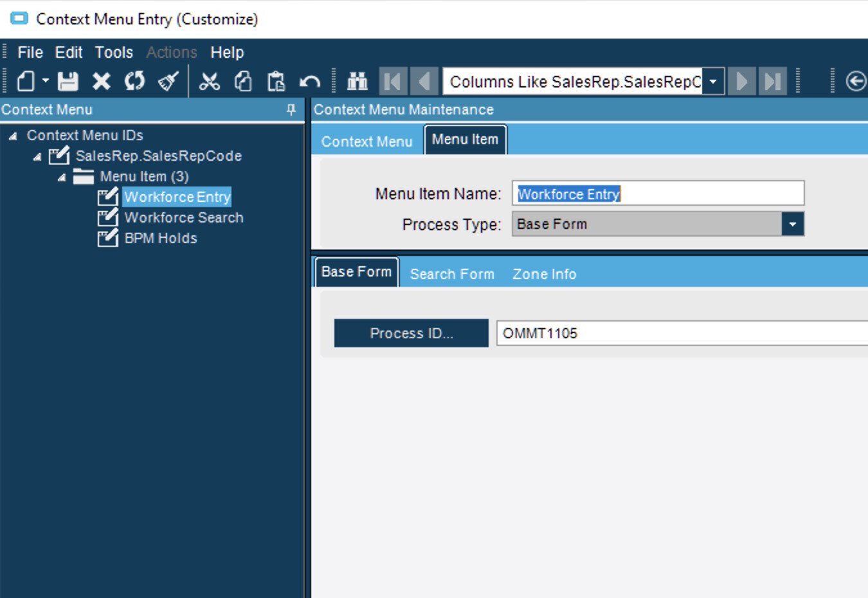The image size is (868, 598).
Task: Paste from the clipboard toolbar icon
Action: [275, 82]
